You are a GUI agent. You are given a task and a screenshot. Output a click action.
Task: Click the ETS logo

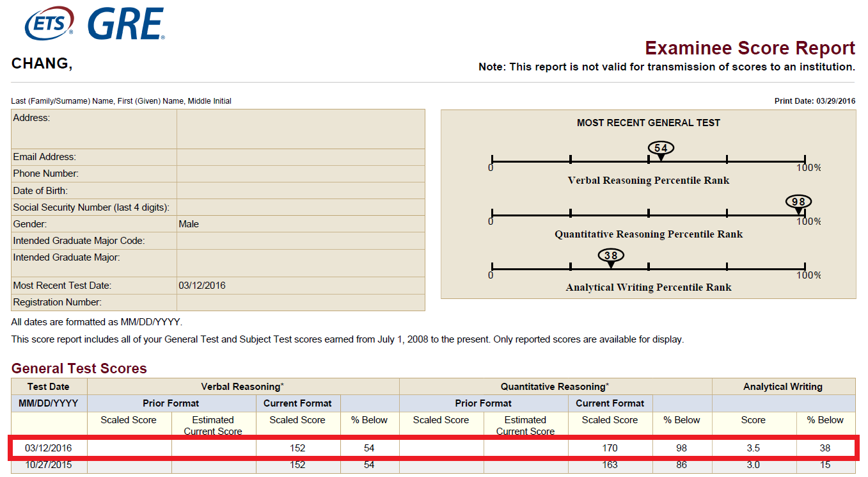pyautogui.click(x=49, y=23)
